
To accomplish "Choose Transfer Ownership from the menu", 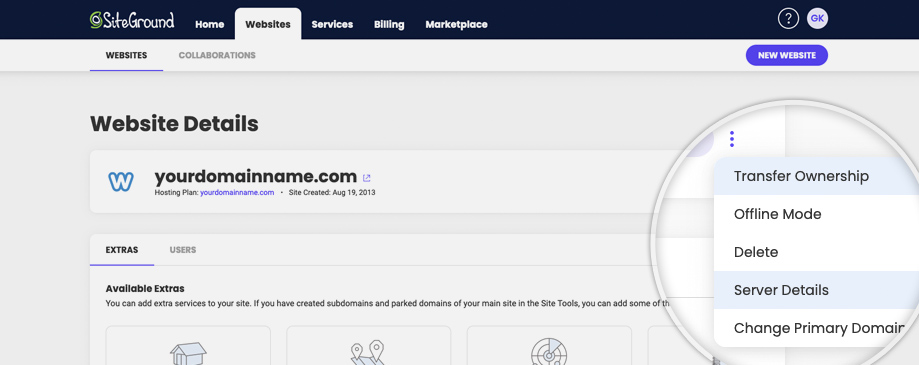I will click(x=816, y=176).
